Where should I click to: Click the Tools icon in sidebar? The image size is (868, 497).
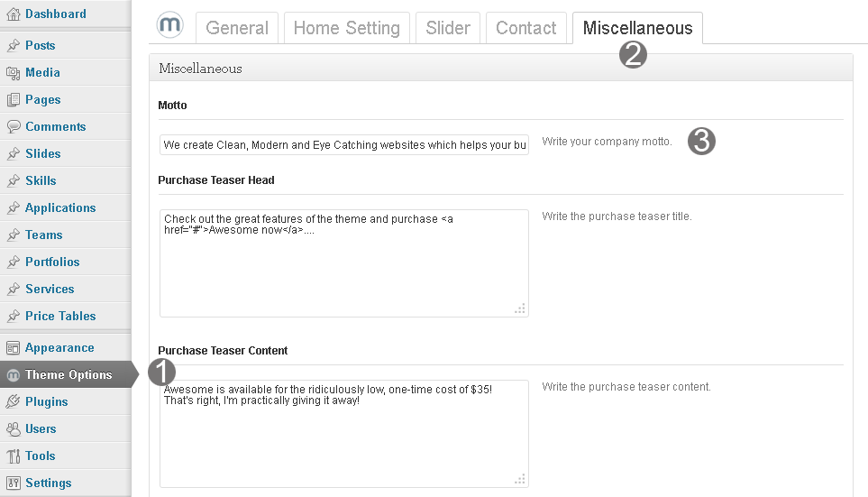(14, 456)
